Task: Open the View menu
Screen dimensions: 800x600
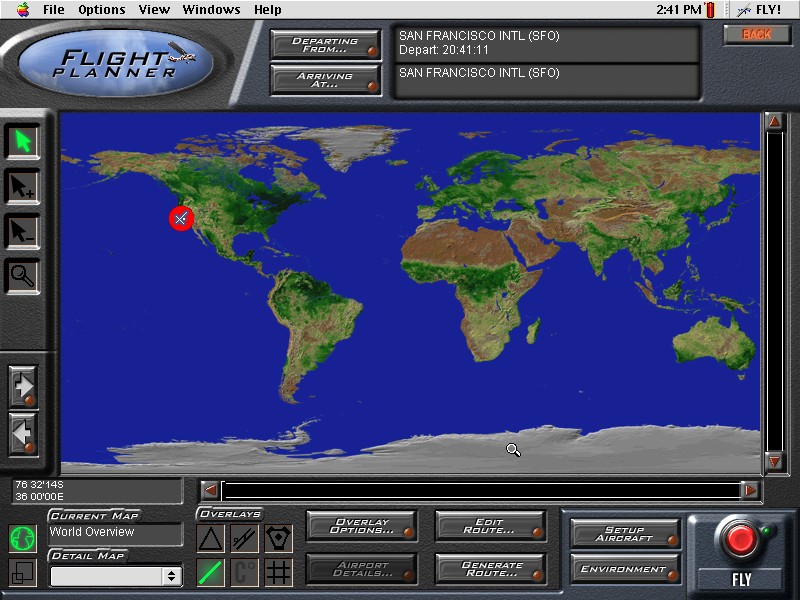Action: pos(154,10)
